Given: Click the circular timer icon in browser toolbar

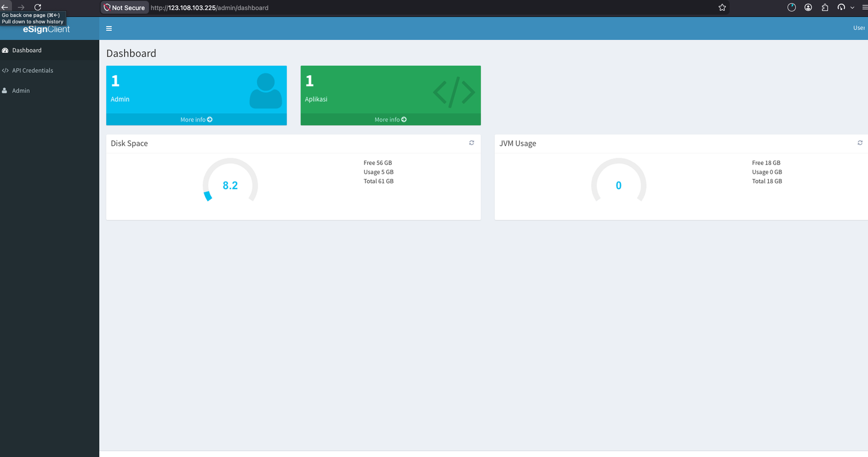Looking at the screenshot, I should (792, 8).
